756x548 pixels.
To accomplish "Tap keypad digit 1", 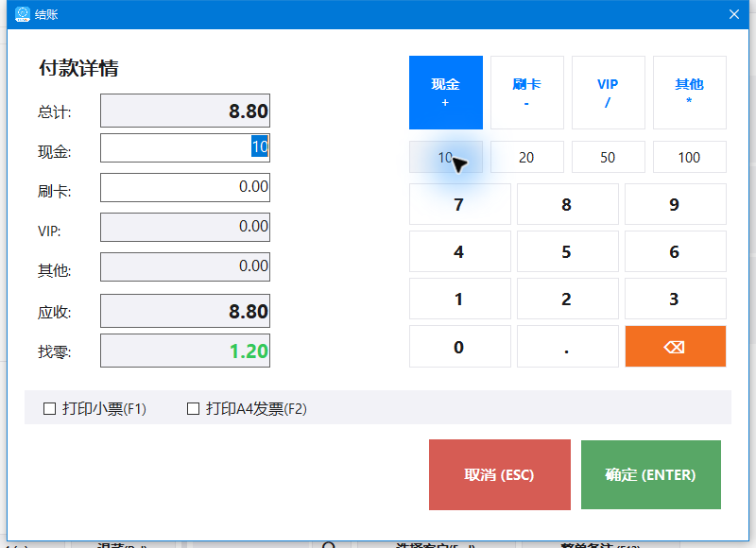I will click(459, 299).
